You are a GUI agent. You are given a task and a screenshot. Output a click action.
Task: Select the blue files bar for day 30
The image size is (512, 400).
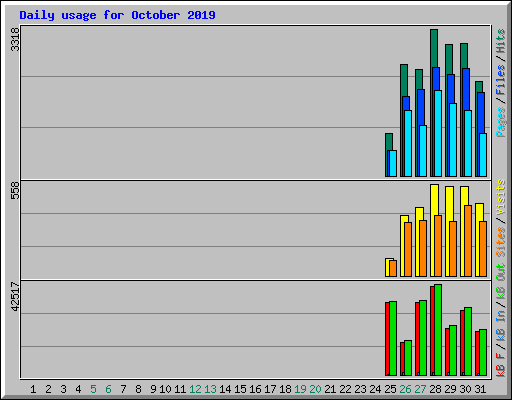pyautogui.click(x=466, y=89)
